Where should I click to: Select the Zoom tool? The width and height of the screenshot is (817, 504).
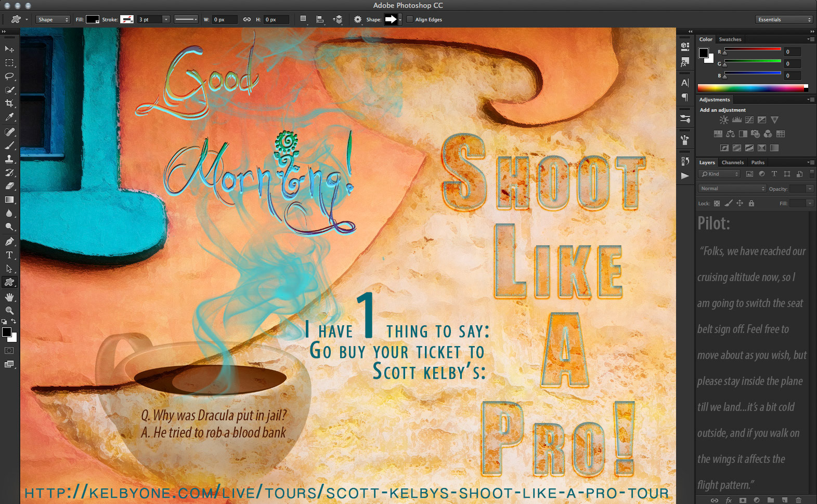pos(9,311)
